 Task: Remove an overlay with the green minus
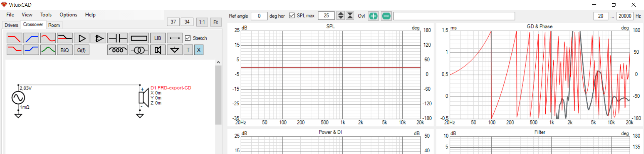pyautogui.click(x=386, y=16)
